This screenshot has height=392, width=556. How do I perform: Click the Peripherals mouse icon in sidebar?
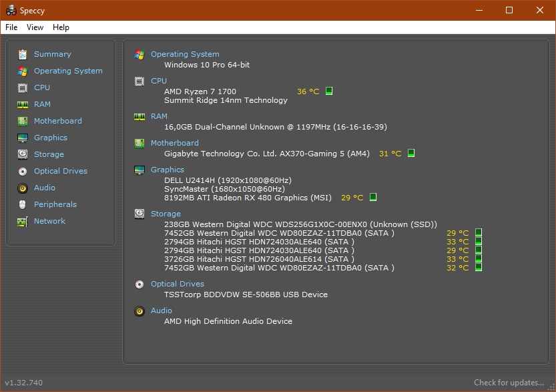coord(23,205)
